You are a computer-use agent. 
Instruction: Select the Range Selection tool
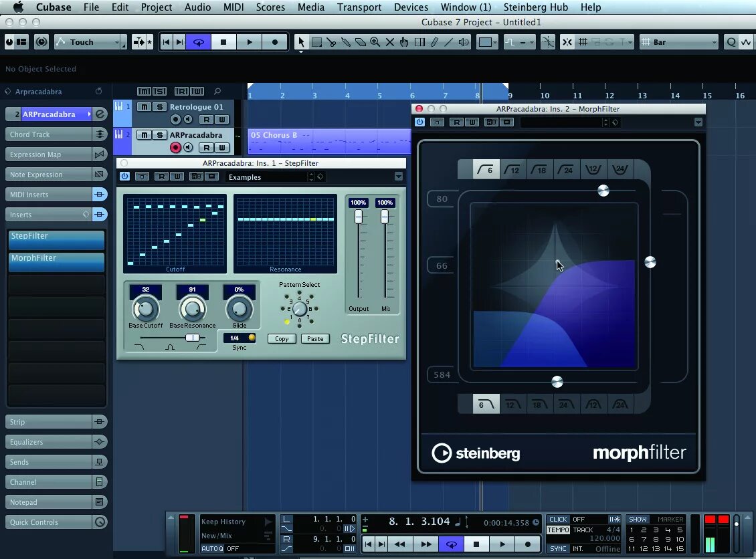(x=316, y=42)
